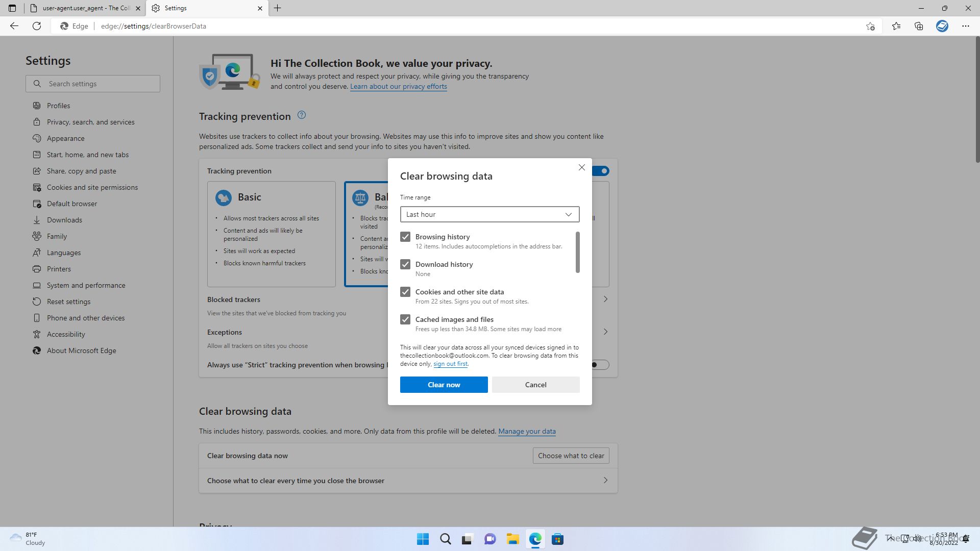Open the Time range dropdown
Image resolution: width=980 pixels, height=551 pixels.
489,214
